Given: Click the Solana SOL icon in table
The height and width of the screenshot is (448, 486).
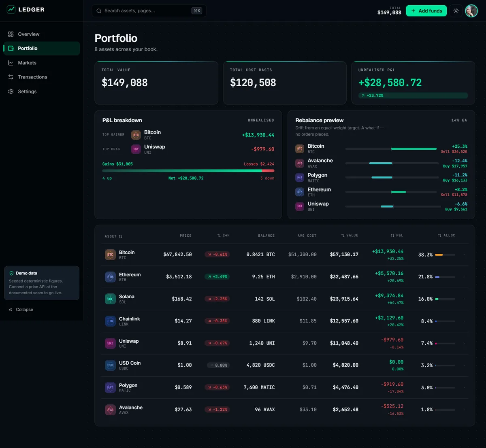Looking at the screenshot, I should (x=110, y=299).
